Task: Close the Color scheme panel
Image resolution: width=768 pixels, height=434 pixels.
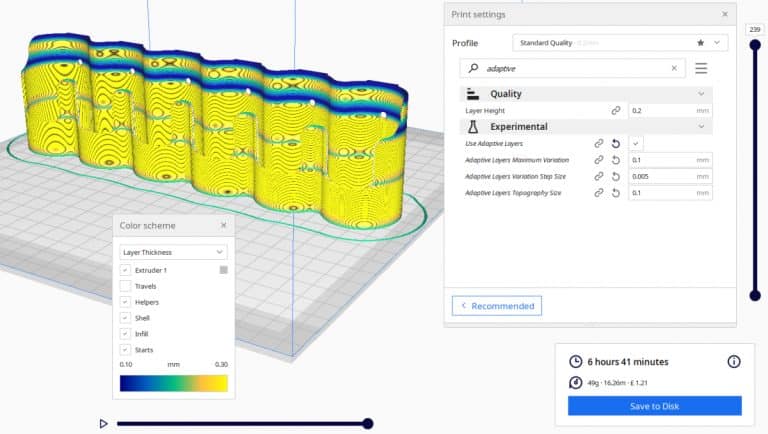Action: [223, 225]
